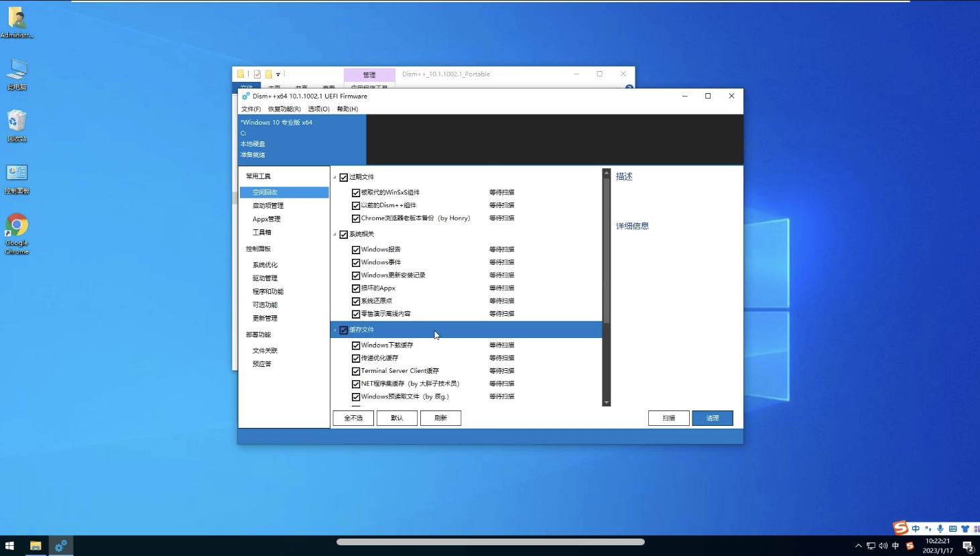Launch Google Chrome from the desktop
Viewport: 980px width, 556px height.
click(17, 234)
